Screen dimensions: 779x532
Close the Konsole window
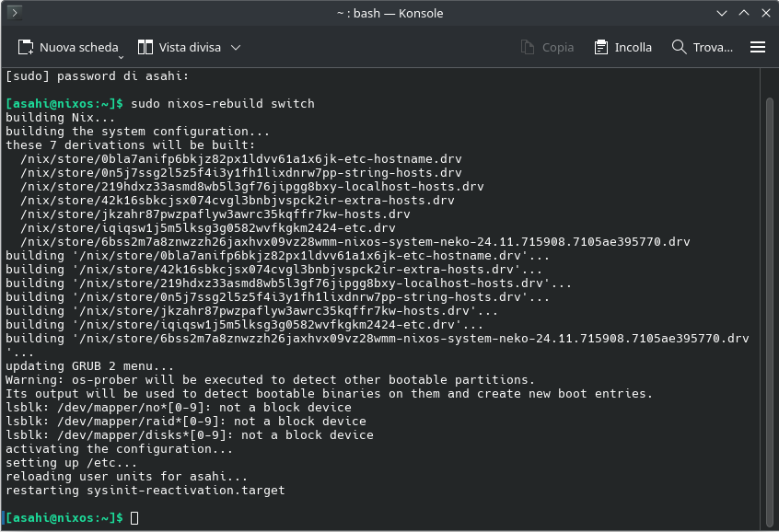click(764, 13)
